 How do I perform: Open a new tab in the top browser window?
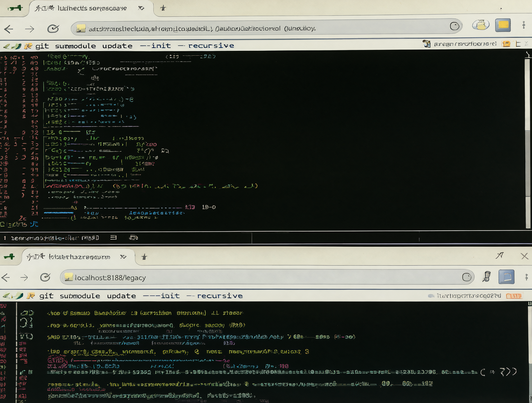pos(163,8)
